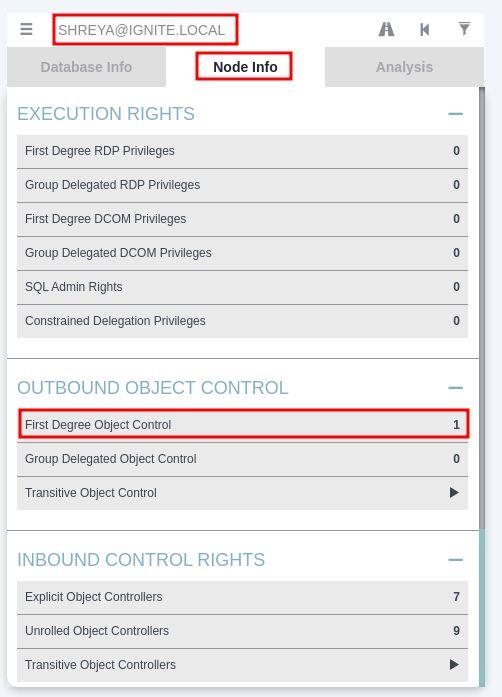Click the pathfinding road icon
The width and height of the screenshot is (502, 697).
pyautogui.click(x=386, y=29)
